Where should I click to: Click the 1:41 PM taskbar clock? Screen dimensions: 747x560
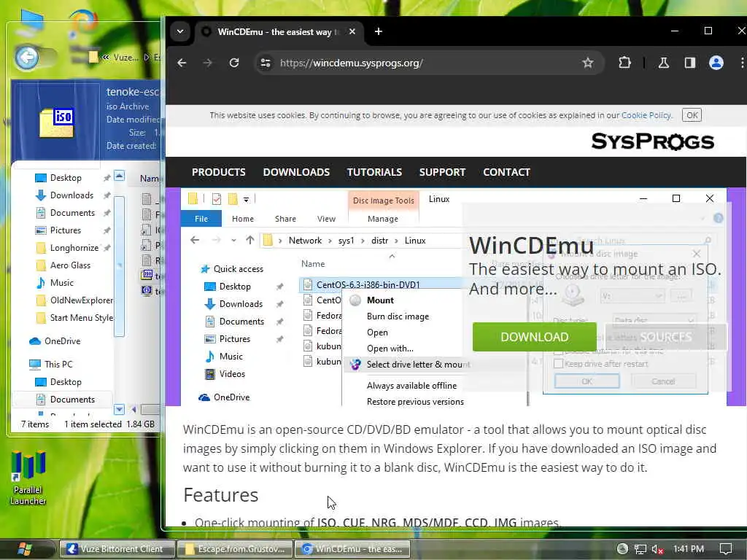point(689,549)
